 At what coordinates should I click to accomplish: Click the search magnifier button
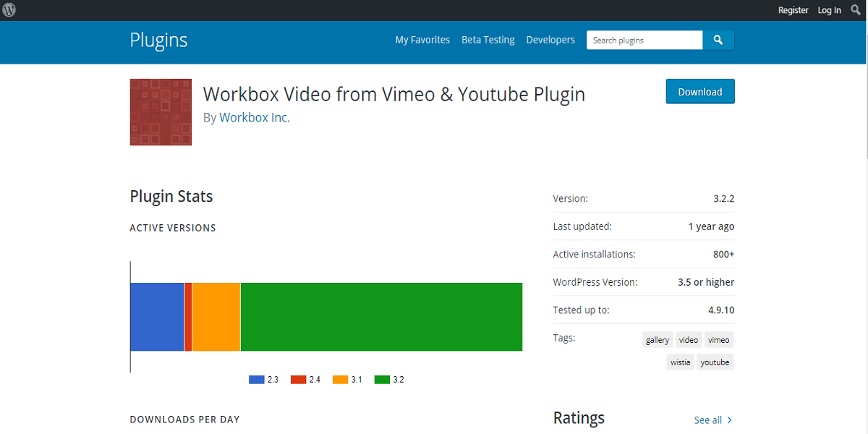click(x=718, y=41)
